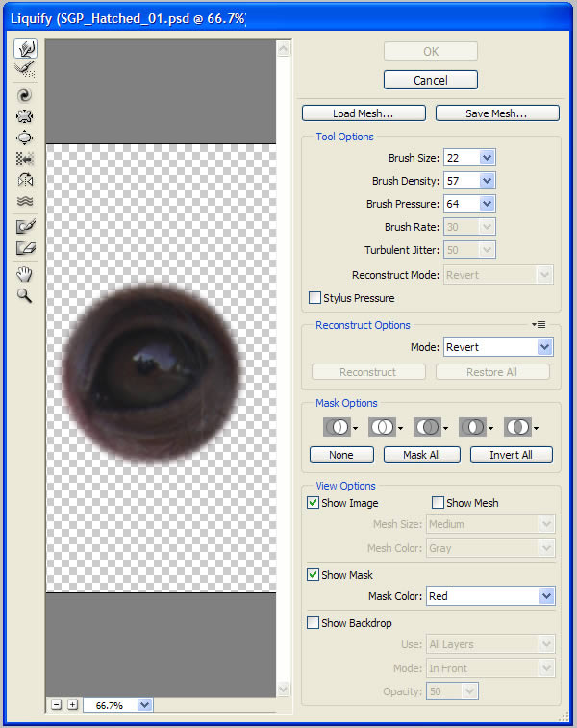
Task: Enable Show Mesh checkbox
Action: [438, 502]
